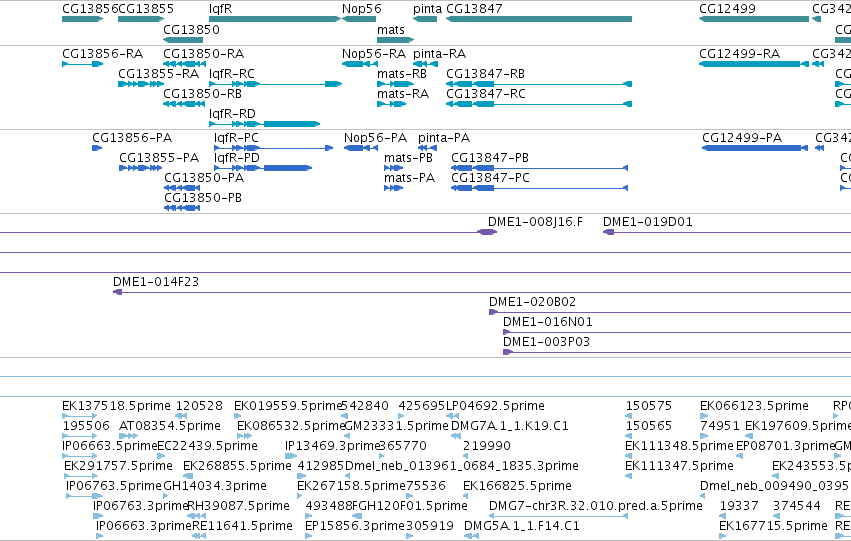Select the CG13847 gene bar
This screenshot has height=541, width=851.
[x=539, y=19]
